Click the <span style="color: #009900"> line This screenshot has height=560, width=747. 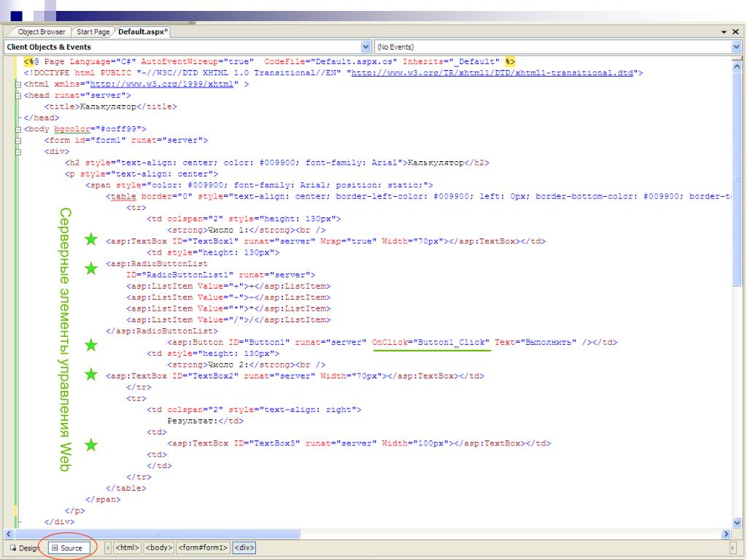point(259,185)
